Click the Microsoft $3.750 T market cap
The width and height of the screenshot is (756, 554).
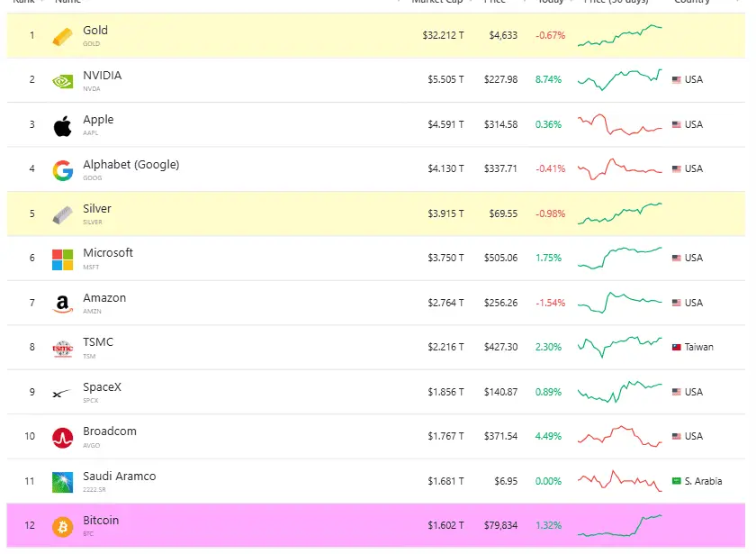point(445,258)
